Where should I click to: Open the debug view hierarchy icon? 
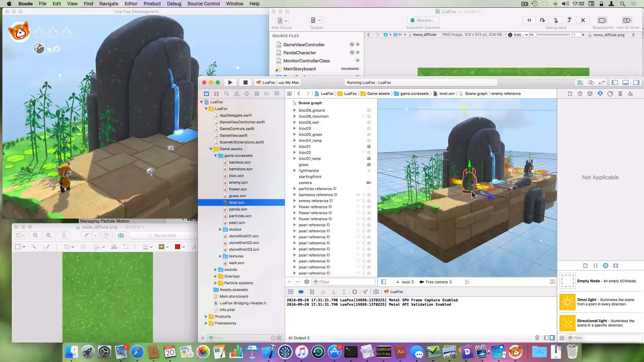coord(355,292)
